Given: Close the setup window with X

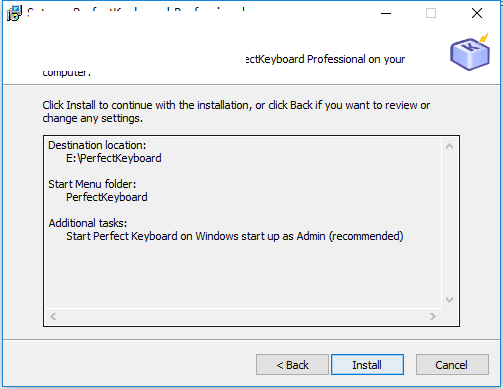Looking at the screenshot, I should (477, 13).
